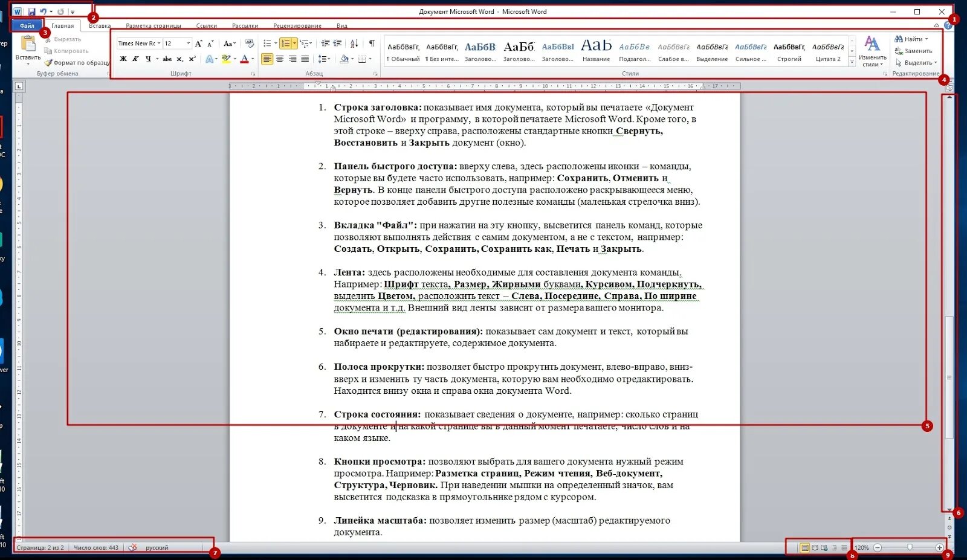Open the Ссылки ribbon tab
Screen dimensions: 967x560
coord(206,26)
